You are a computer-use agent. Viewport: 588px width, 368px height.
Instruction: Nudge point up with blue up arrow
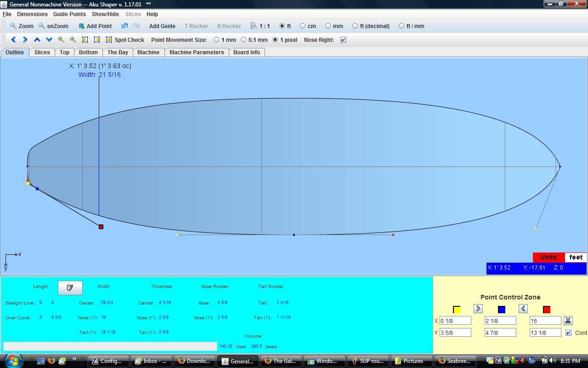37,40
